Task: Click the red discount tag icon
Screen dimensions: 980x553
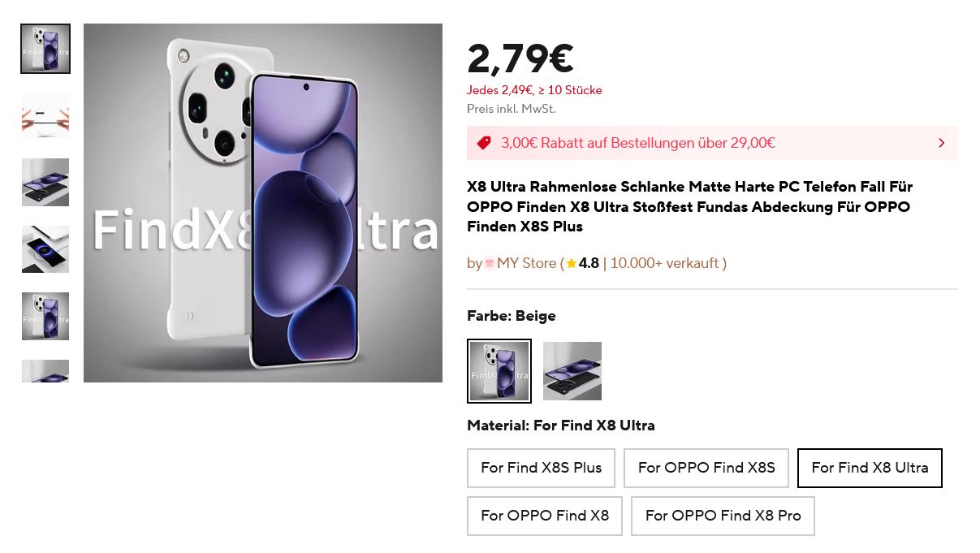Action: (484, 143)
